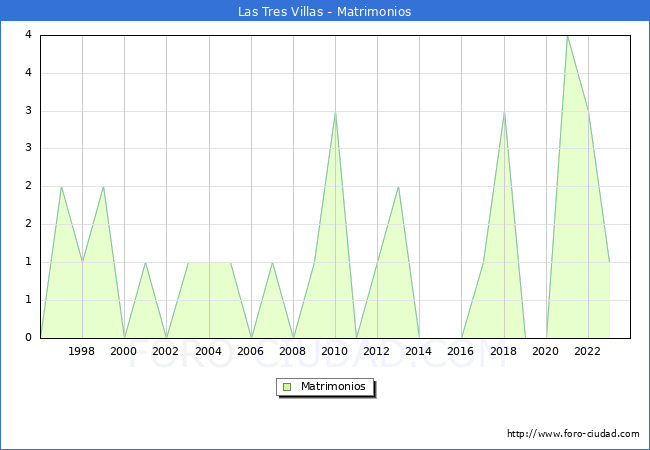The height and width of the screenshot is (450, 650).
Task: Select the 2020 x-axis label
Action: click(x=546, y=351)
